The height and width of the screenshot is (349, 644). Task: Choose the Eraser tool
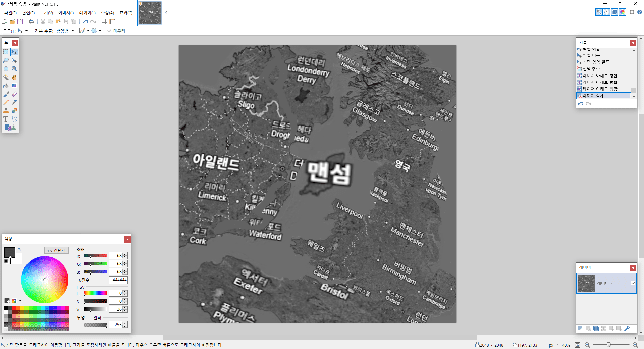[14, 94]
